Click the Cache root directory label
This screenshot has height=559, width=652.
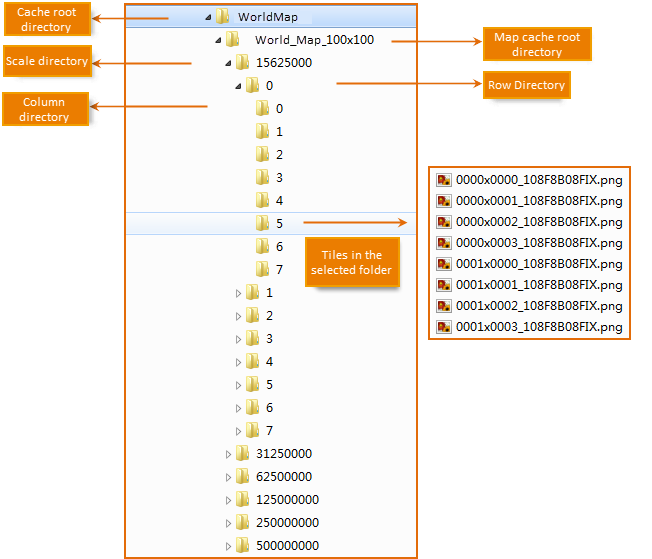45,20
